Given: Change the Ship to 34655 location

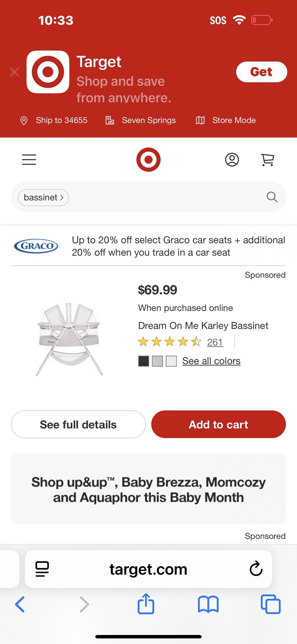Looking at the screenshot, I should coord(54,120).
